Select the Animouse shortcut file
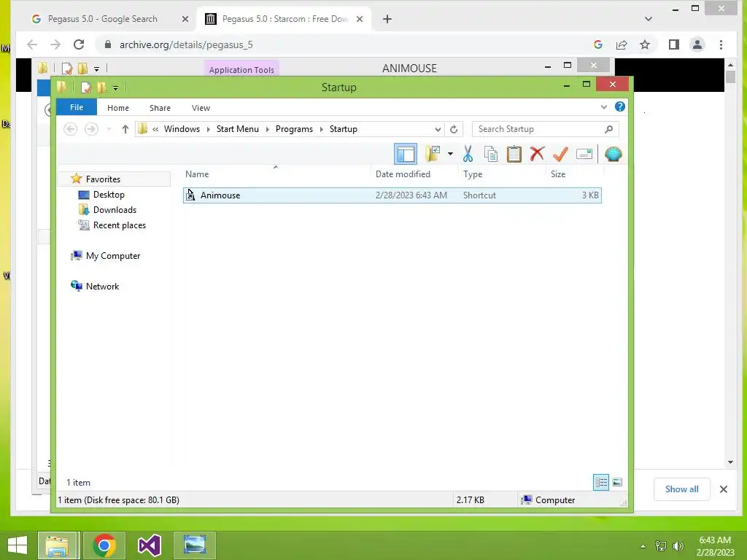The height and width of the screenshot is (560, 747). (392, 195)
